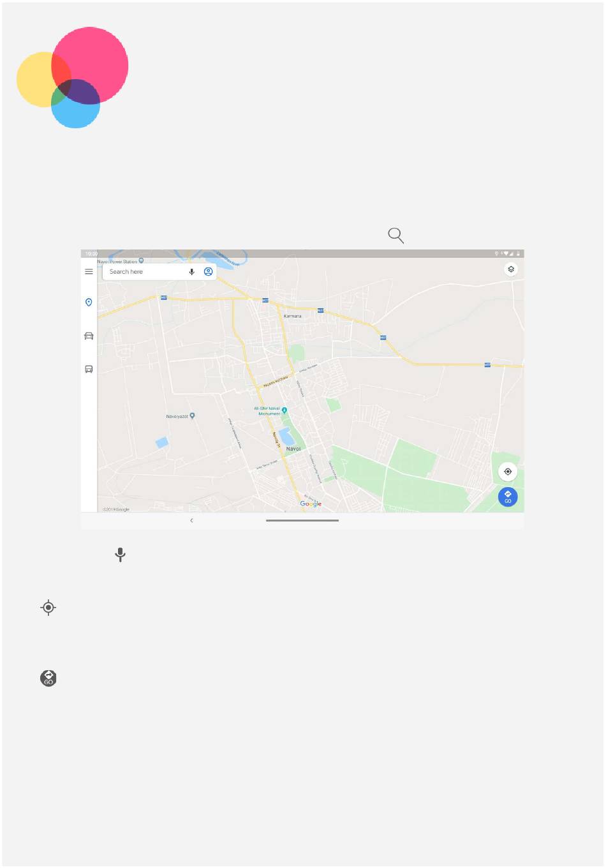The width and height of the screenshot is (606, 868).
Task: Start voice search with the microphone icon
Action: click(x=191, y=272)
